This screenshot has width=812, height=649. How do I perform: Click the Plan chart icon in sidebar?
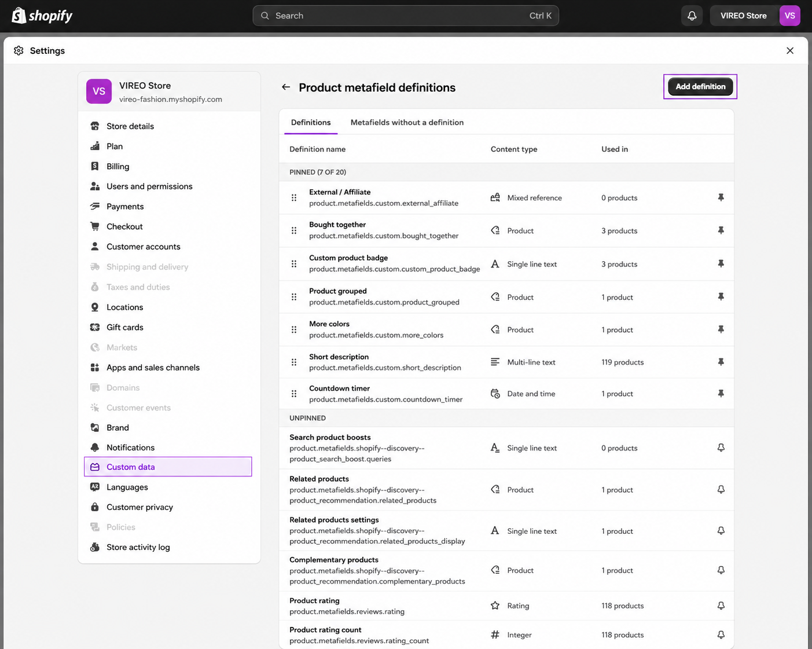(x=95, y=146)
